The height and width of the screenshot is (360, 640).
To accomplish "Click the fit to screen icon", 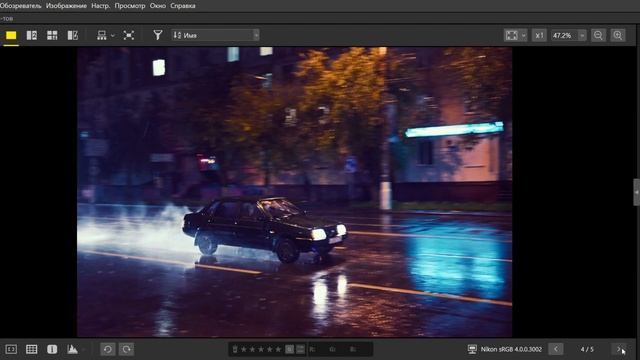I will (x=511, y=36).
